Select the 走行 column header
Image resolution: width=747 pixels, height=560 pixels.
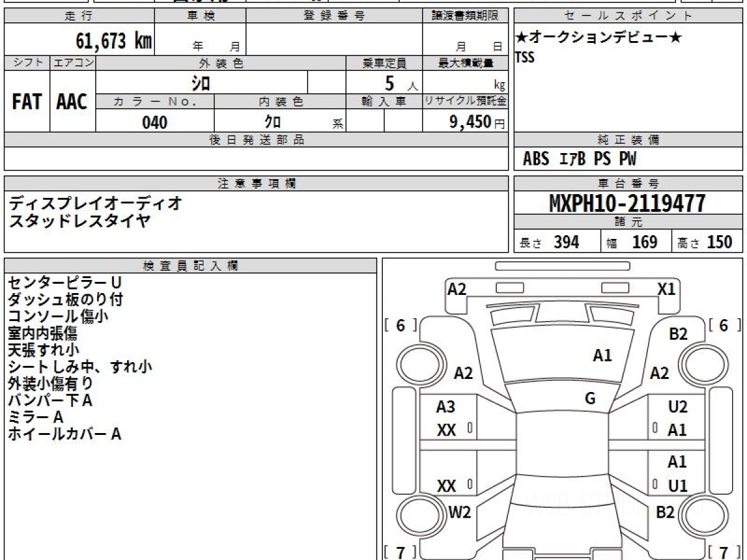click(x=78, y=16)
